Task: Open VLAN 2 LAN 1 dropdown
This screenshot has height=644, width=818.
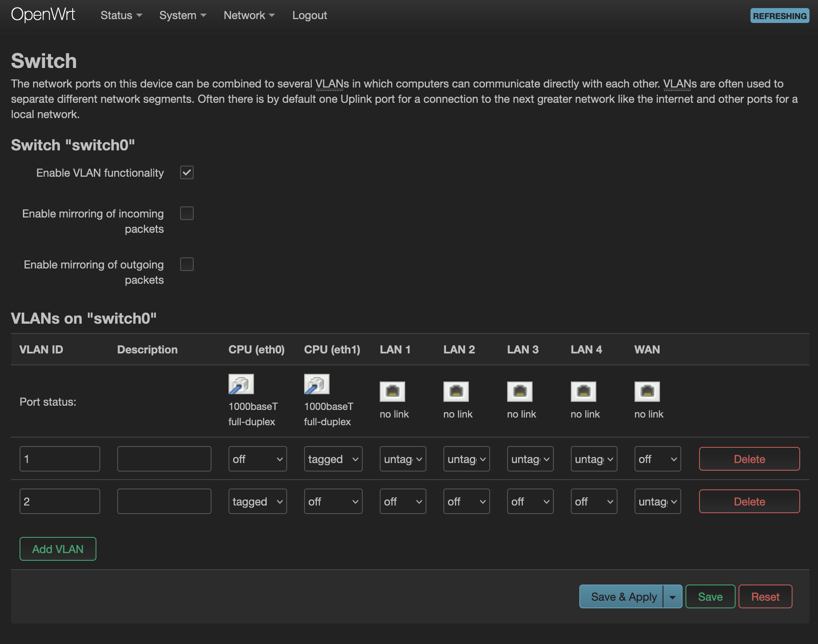Action: (403, 501)
